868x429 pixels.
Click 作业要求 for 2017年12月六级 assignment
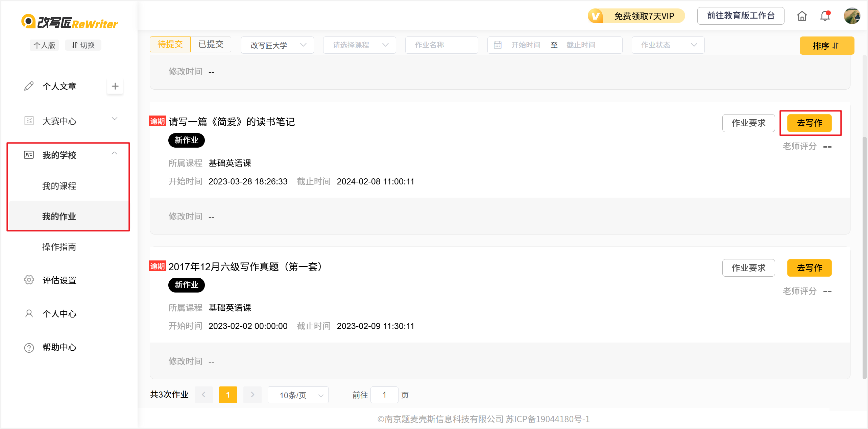coord(748,268)
